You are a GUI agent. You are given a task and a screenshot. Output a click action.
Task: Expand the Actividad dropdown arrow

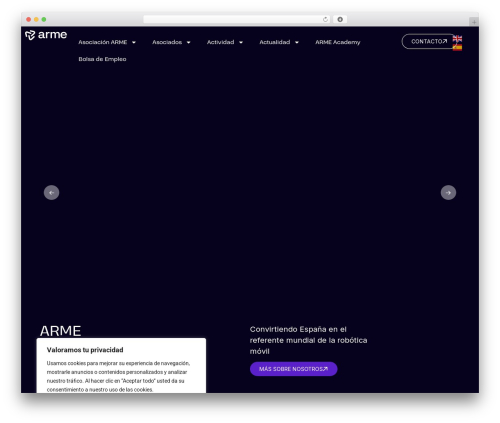(x=241, y=42)
